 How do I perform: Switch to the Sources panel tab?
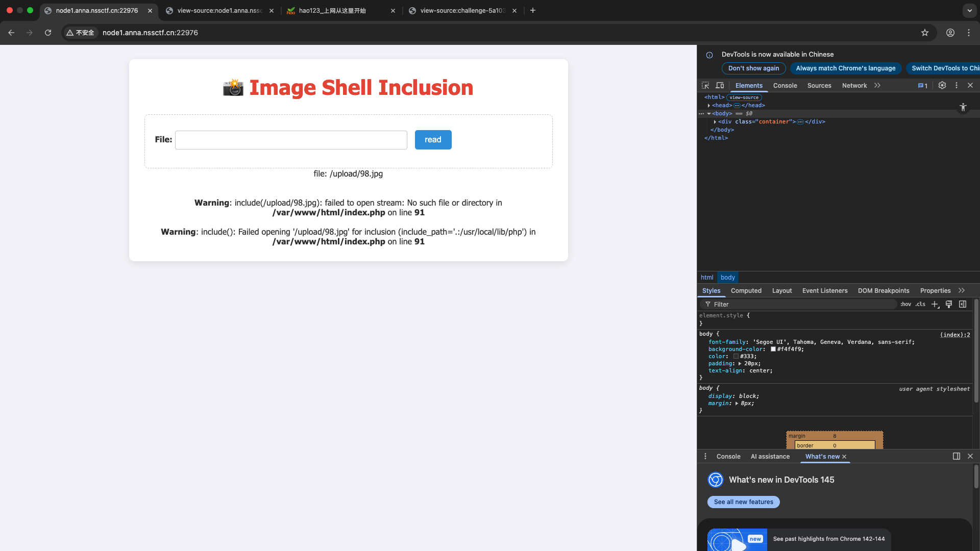coord(819,86)
